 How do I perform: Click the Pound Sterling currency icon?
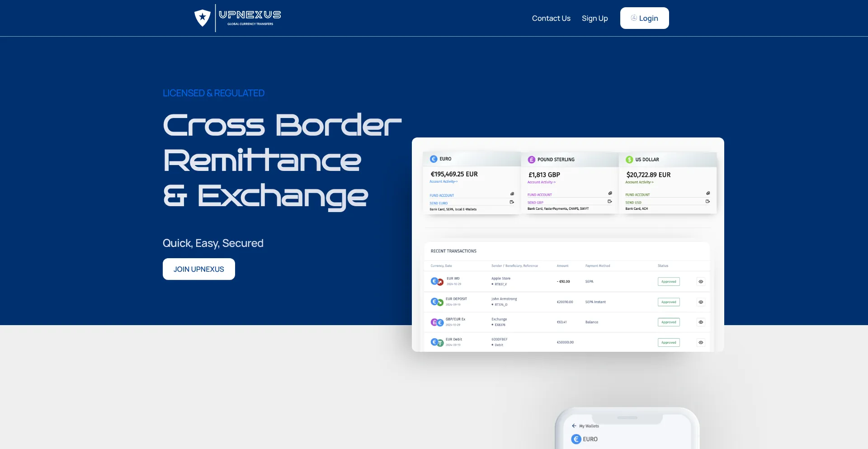[x=531, y=160]
